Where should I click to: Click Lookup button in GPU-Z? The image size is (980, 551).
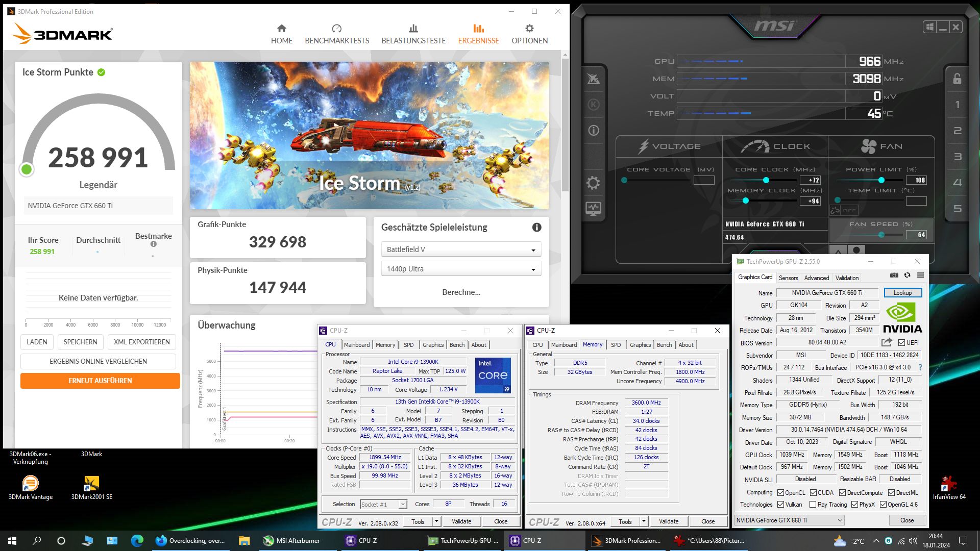pyautogui.click(x=902, y=293)
